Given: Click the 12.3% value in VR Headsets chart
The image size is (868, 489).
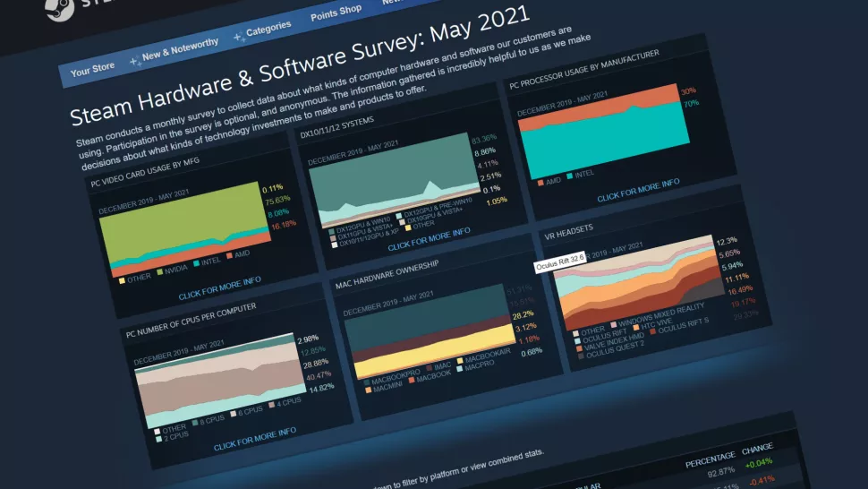Looking at the screenshot, I should click(727, 242).
